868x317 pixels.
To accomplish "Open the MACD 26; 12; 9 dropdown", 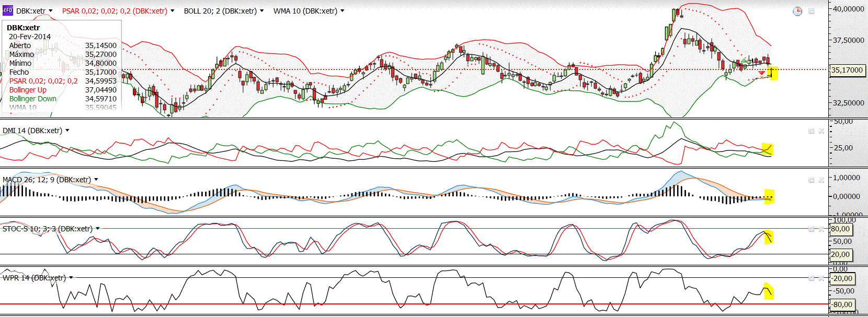I will point(96,180).
